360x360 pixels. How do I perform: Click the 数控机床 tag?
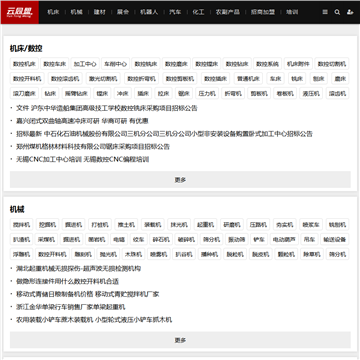(24, 64)
